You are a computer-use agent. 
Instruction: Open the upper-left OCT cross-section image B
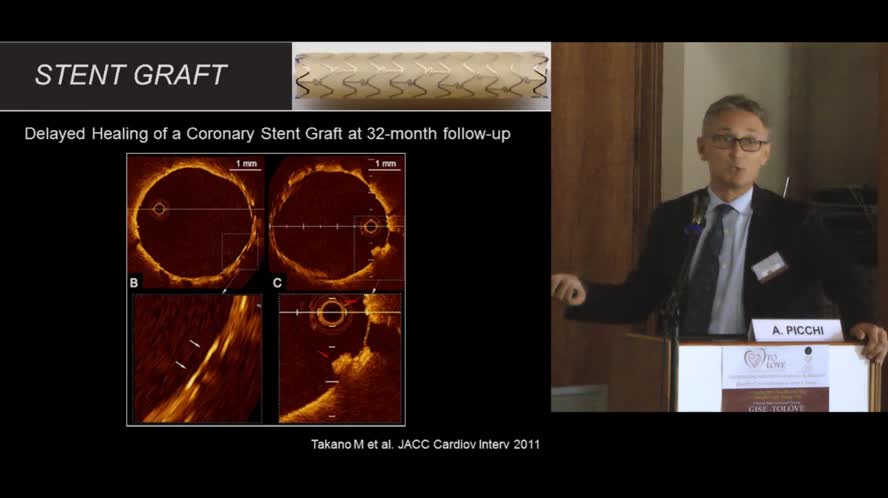pyautogui.click(x=196, y=220)
